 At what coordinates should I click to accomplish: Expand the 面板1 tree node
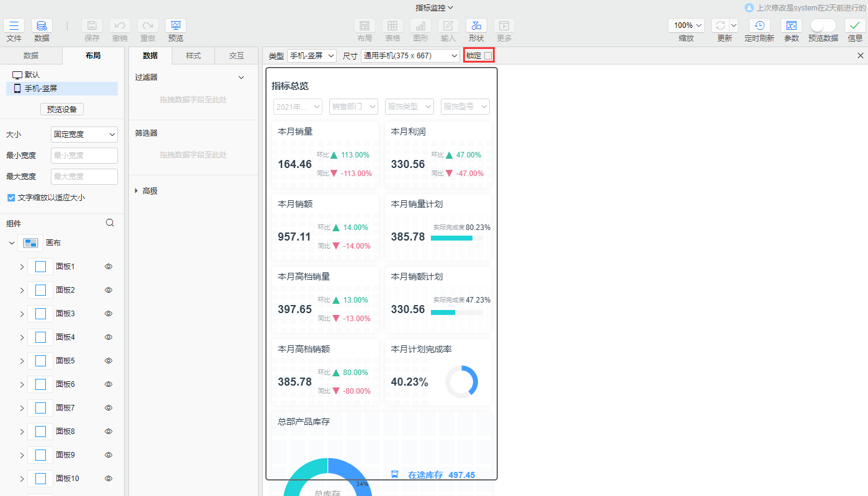22,267
